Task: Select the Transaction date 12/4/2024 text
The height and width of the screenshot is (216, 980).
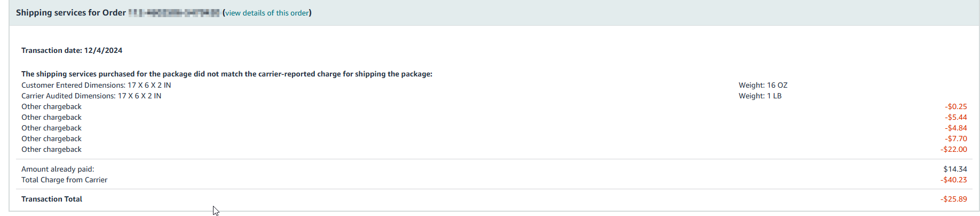Action: click(72, 50)
